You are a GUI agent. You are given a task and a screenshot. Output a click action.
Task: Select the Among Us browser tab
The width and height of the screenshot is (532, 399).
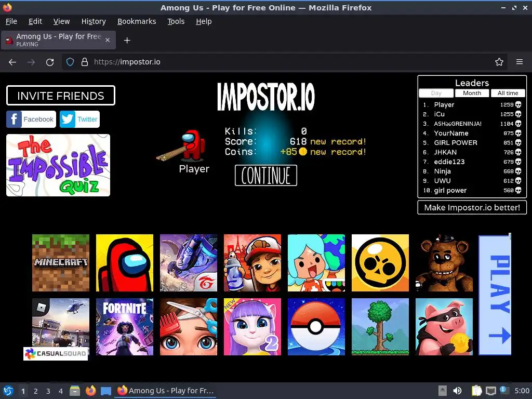coord(58,40)
